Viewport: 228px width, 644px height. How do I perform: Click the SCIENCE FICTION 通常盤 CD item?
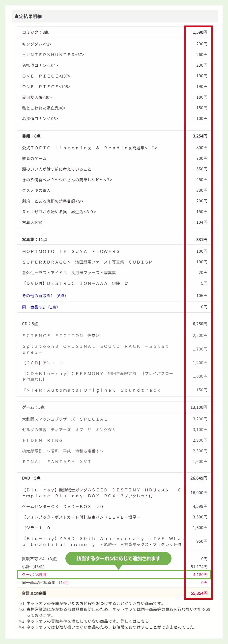61,336
